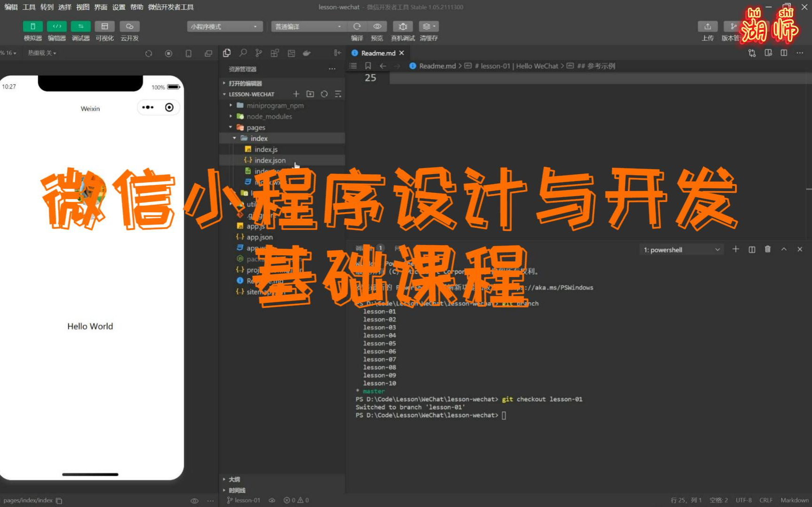This screenshot has height=507, width=812.
Task: Open the 预览 (Preview) QR code tool
Action: click(377, 26)
